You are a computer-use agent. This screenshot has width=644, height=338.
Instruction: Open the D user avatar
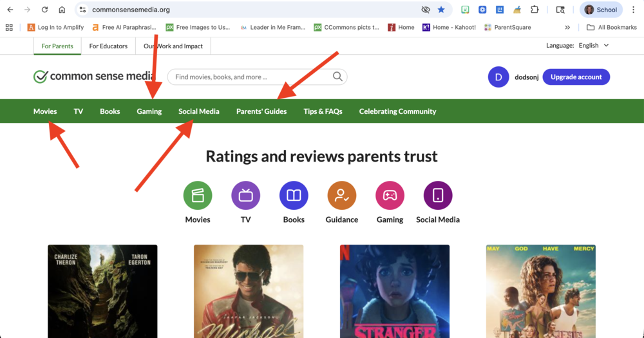pyautogui.click(x=498, y=77)
